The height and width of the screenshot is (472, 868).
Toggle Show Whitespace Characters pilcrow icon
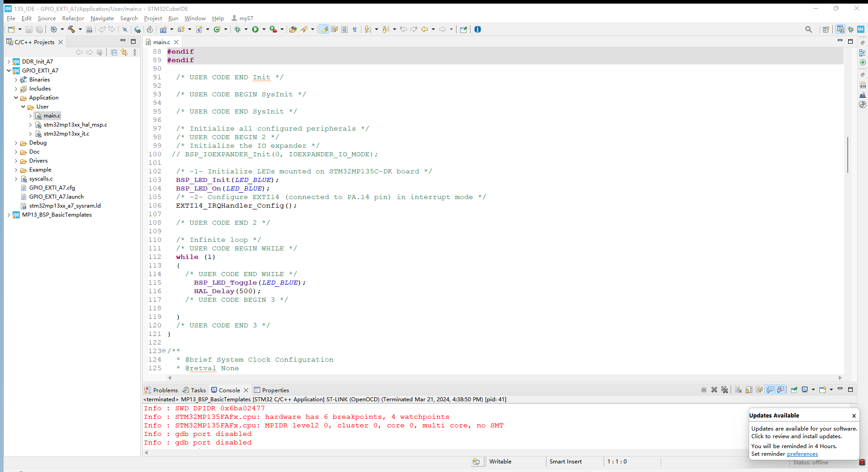(x=355, y=29)
